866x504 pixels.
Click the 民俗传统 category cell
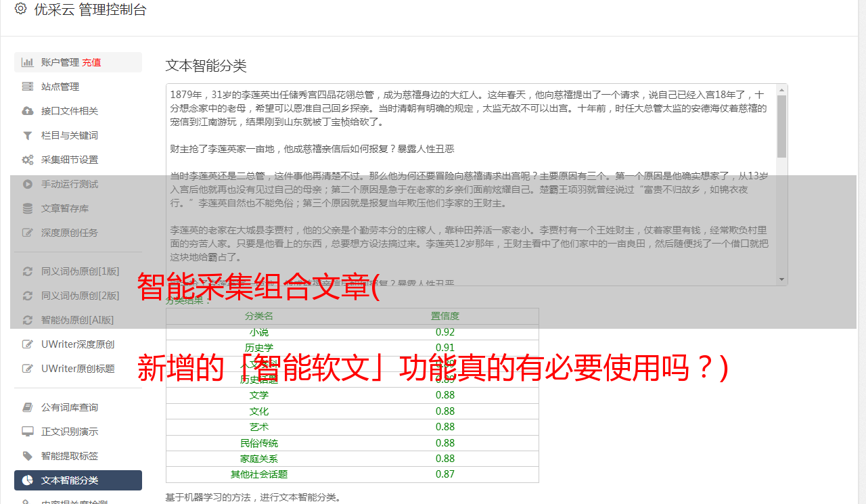(259, 443)
